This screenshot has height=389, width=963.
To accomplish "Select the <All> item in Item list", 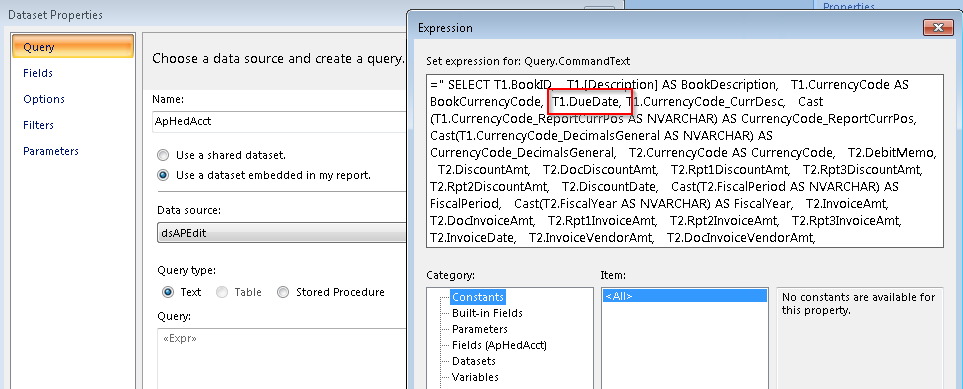I will pos(684,296).
